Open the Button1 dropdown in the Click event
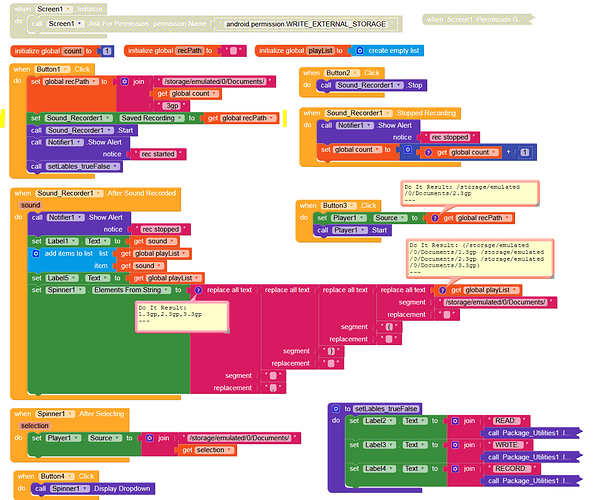 click(52, 69)
